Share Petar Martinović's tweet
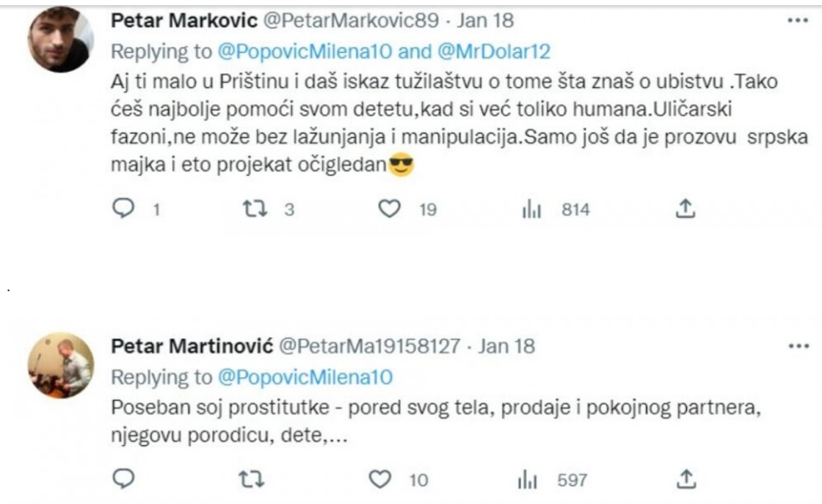 pyautogui.click(x=684, y=480)
